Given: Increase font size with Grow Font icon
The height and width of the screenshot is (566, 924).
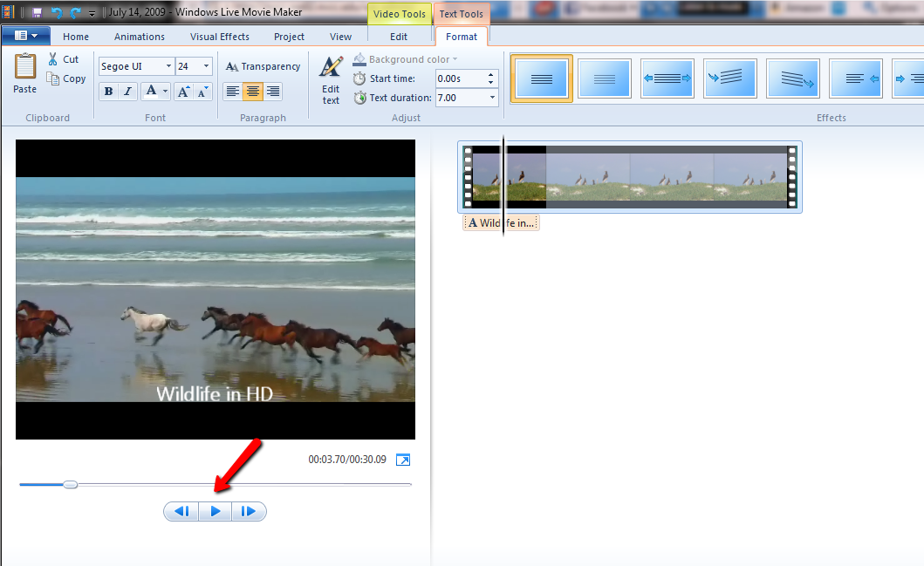Looking at the screenshot, I should pos(184,92).
